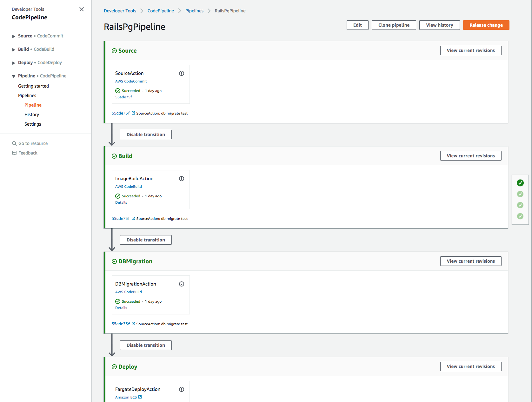Open 55ade75f revision link below Build stage
Viewport: 532px width, 402px height.
coord(121,219)
